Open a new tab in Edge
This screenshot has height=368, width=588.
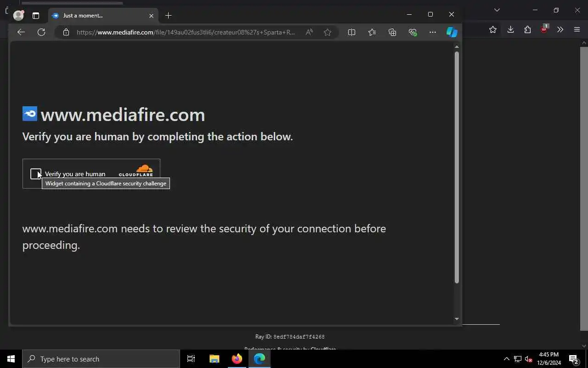169,16
